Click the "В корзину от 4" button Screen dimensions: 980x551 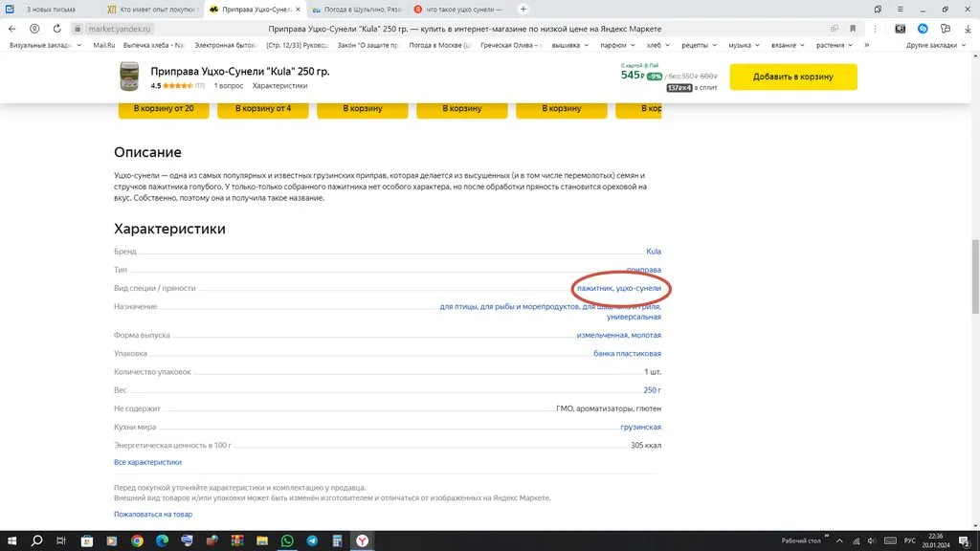[x=263, y=109]
